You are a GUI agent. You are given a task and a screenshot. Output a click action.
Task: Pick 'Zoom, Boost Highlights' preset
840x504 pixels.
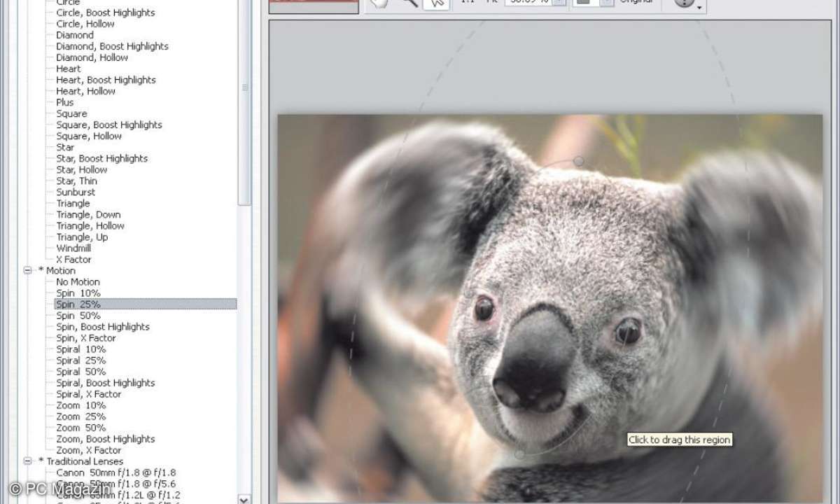[106, 438]
